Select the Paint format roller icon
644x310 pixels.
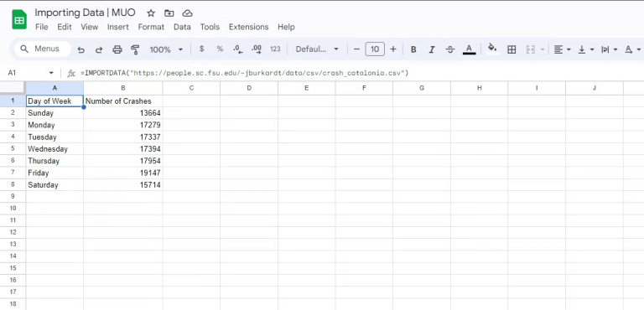[135, 49]
